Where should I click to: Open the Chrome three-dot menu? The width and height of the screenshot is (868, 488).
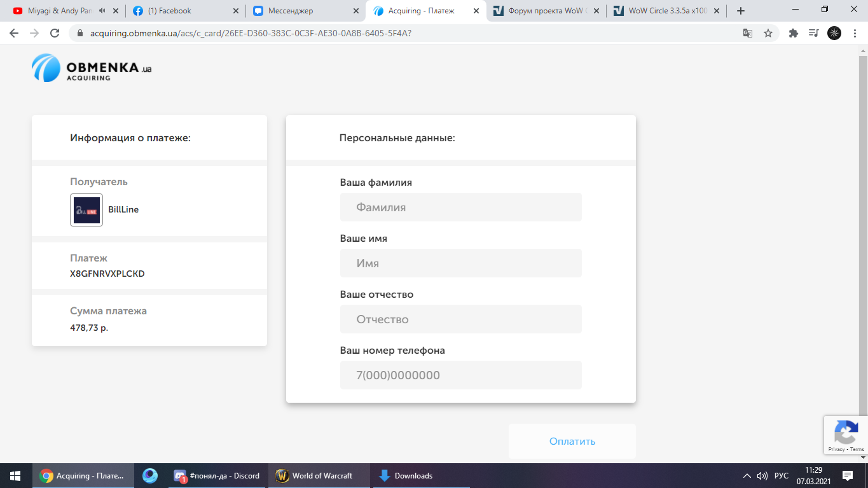point(855,33)
